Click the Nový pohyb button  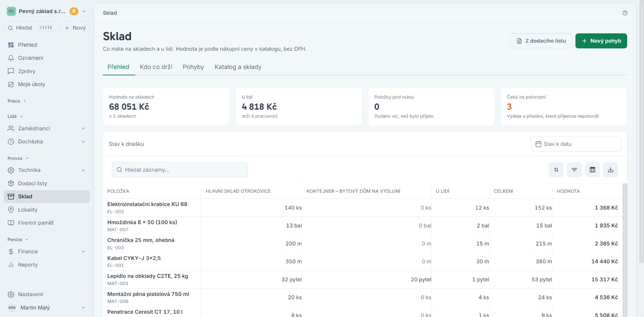(x=601, y=41)
